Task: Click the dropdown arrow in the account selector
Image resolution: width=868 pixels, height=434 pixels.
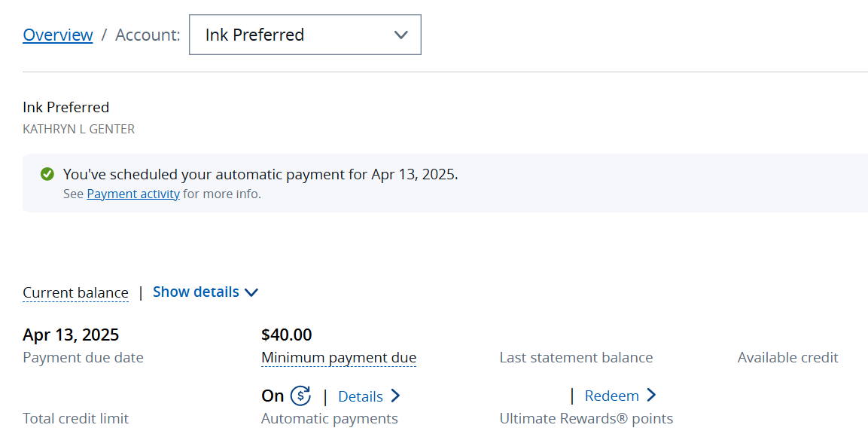Action: point(400,35)
